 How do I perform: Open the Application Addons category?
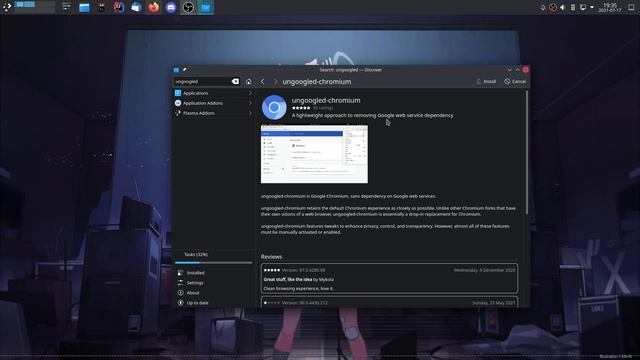click(x=213, y=103)
